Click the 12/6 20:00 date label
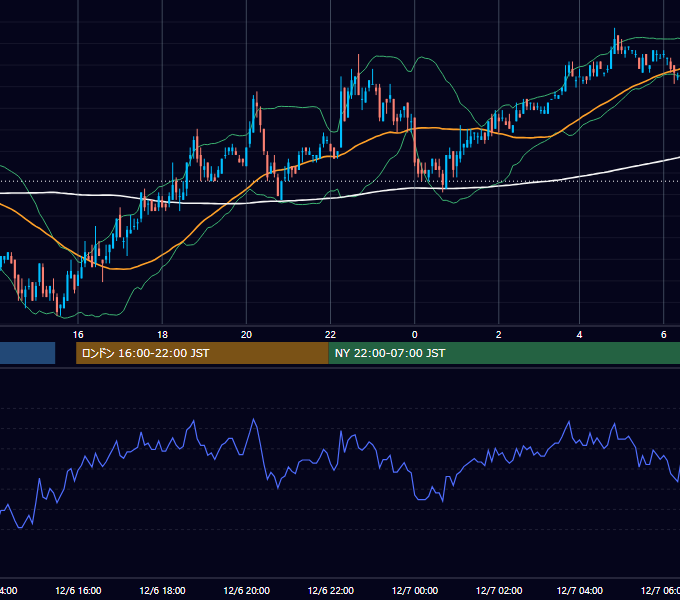This screenshot has width=680, height=600. click(x=246, y=591)
